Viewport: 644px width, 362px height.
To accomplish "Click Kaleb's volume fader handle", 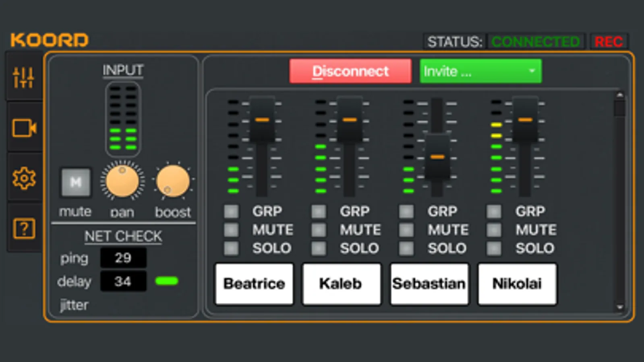I will coord(350,119).
